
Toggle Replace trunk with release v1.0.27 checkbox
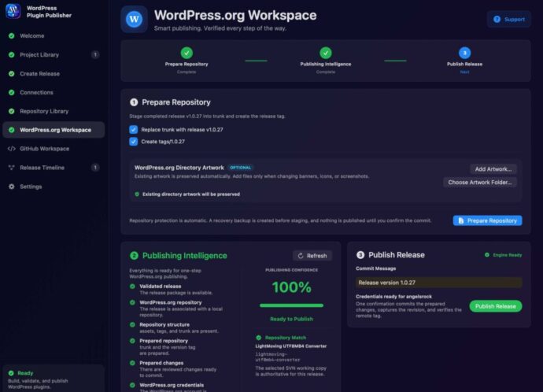(133, 130)
